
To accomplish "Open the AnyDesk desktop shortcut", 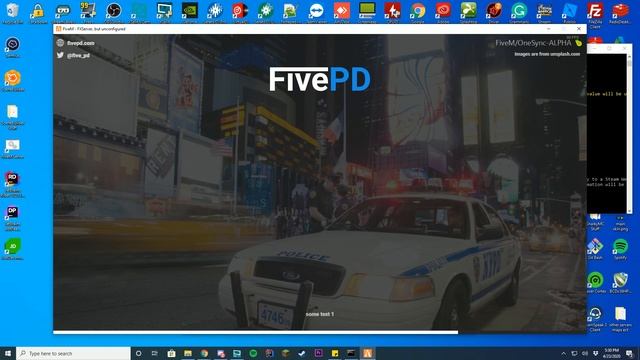I will point(342,11).
